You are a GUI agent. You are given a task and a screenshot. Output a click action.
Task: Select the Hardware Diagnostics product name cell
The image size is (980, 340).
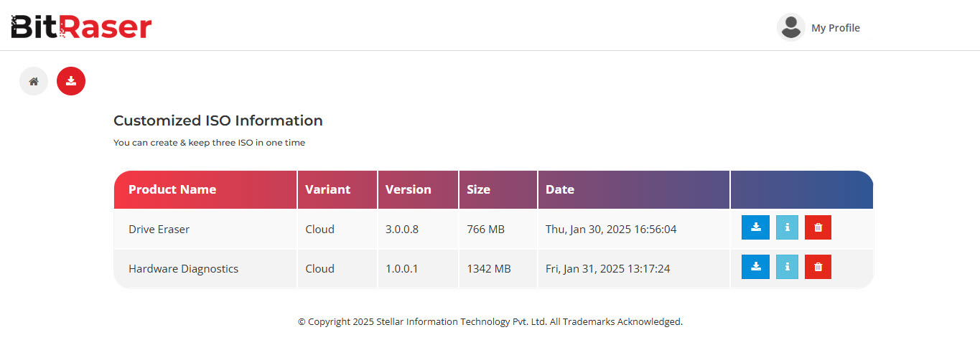pyautogui.click(x=183, y=269)
